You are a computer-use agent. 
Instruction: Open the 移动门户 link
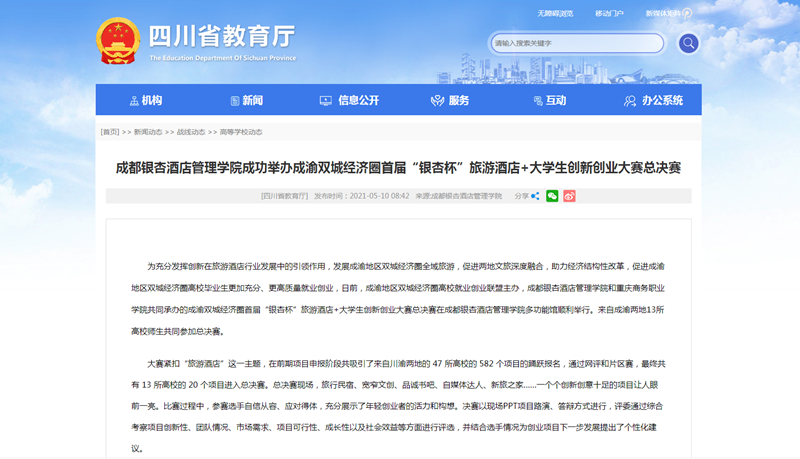pos(609,14)
